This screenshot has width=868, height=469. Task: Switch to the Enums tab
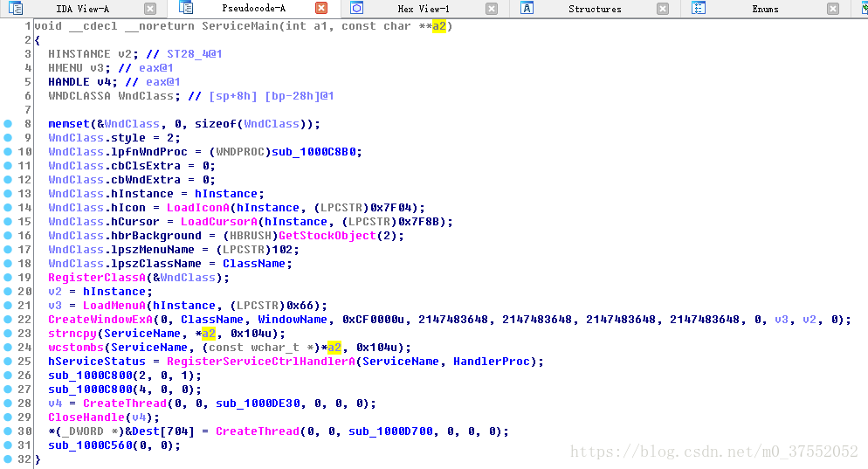(765, 9)
